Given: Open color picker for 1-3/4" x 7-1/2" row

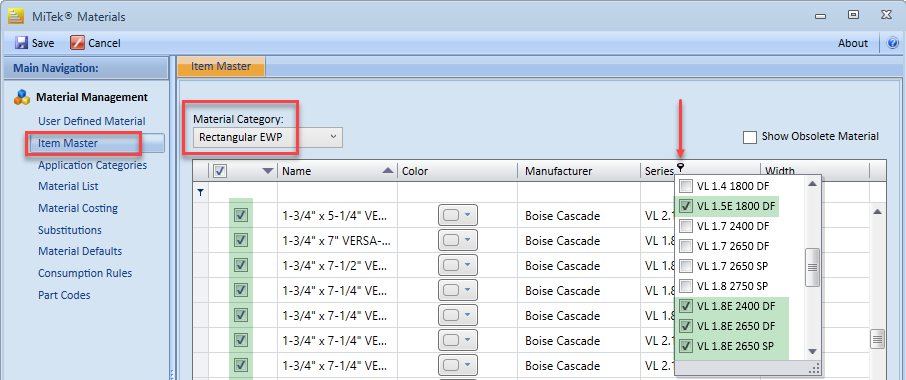Looking at the screenshot, I should tap(458, 266).
